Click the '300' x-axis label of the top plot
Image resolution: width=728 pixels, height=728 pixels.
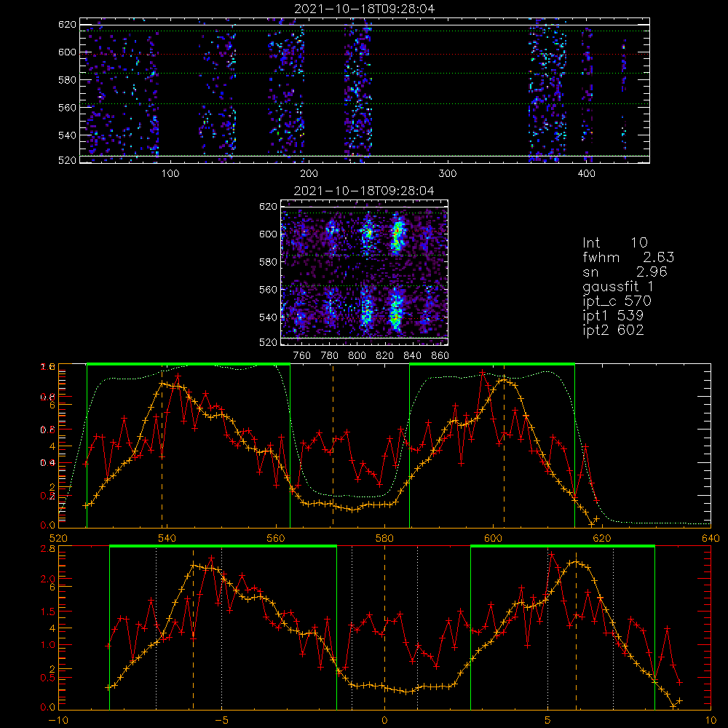point(448,174)
